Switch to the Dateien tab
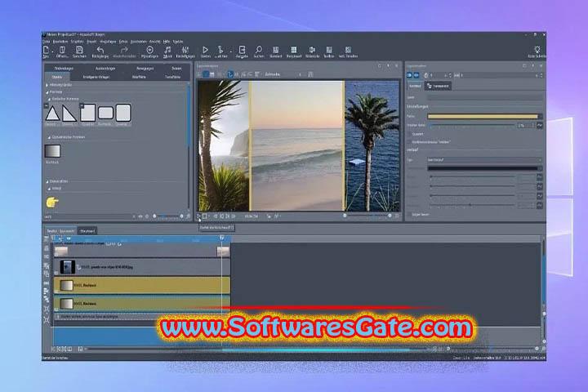This screenshot has width=588, height=392. coord(176,69)
